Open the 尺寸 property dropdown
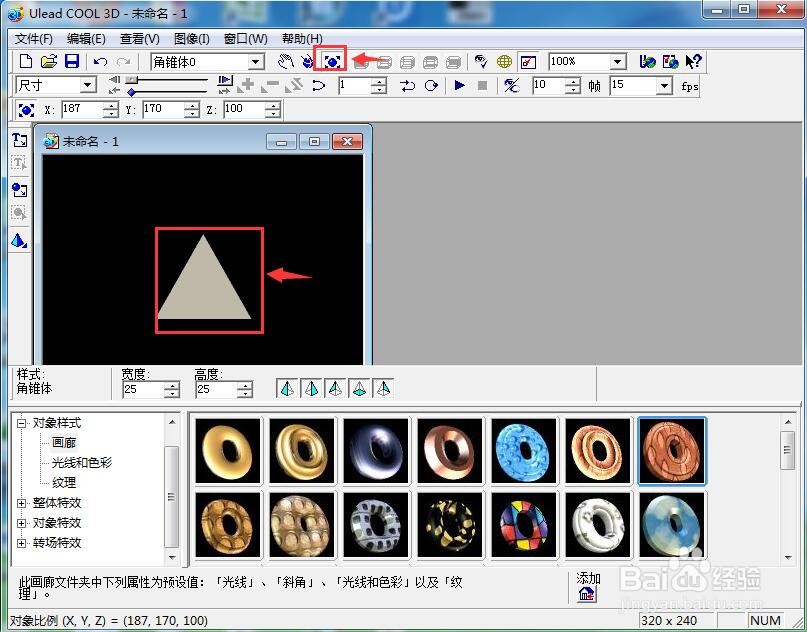 point(87,85)
